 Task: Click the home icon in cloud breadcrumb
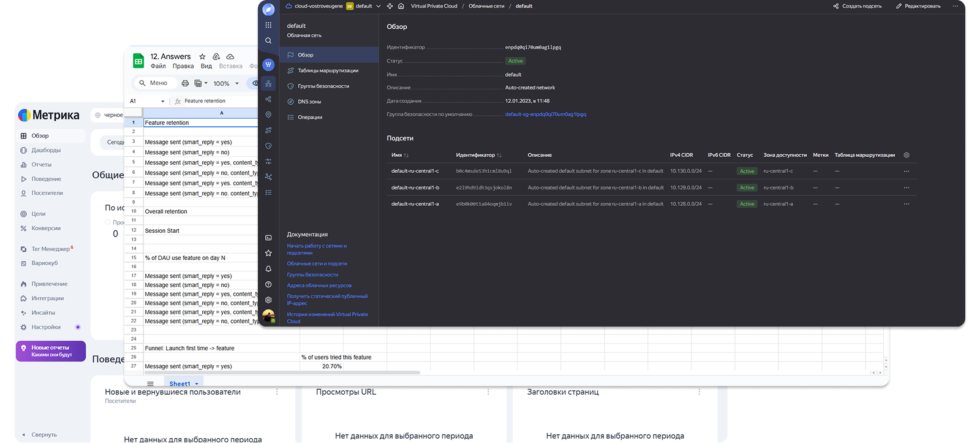point(401,6)
